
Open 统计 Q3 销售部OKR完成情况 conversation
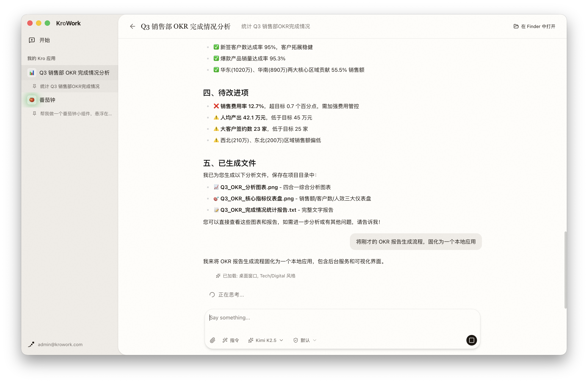[70, 86]
